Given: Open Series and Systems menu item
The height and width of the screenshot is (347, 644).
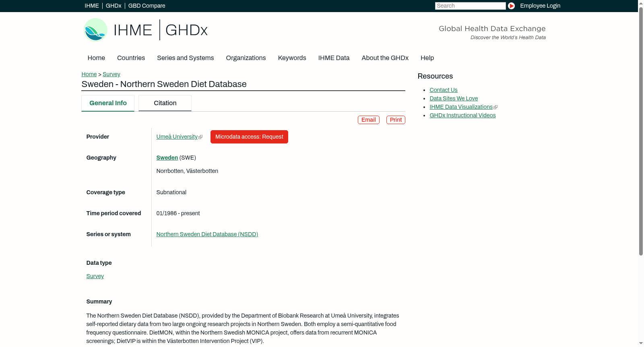Looking at the screenshot, I should point(186,58).
